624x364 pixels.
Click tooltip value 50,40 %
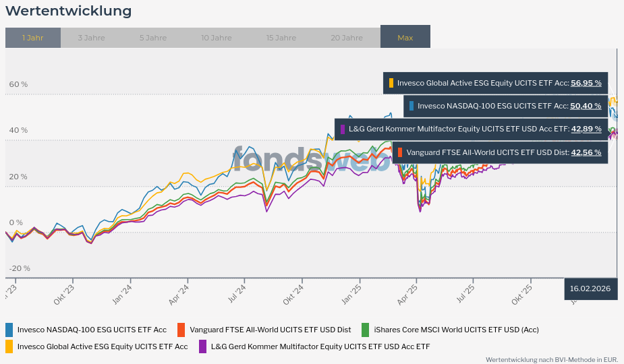click(x=586, y=106)
